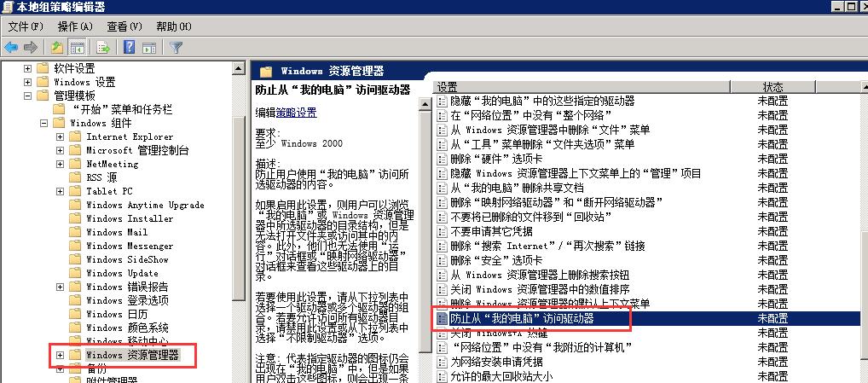
Task: Select 删除“映射网络驱动器”和“断开网络驱动器” setting
Action: click(x=556, y=202)
